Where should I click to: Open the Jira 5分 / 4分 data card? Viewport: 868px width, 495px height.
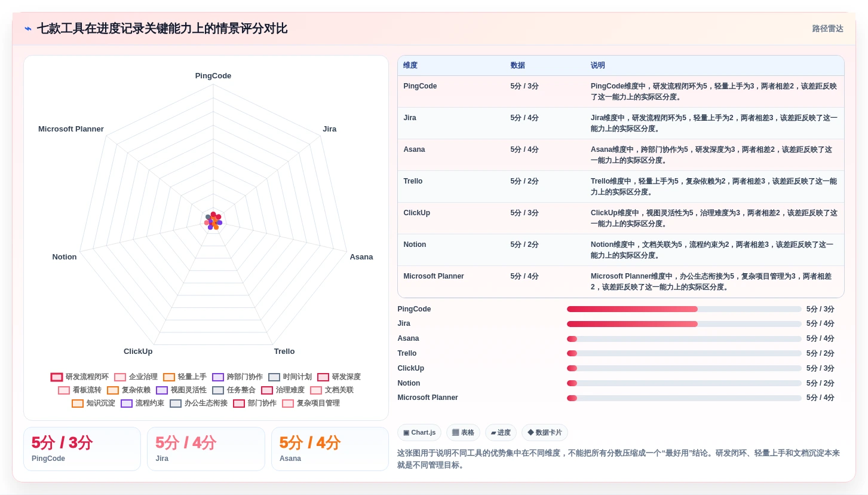click(x=206, y=449)
